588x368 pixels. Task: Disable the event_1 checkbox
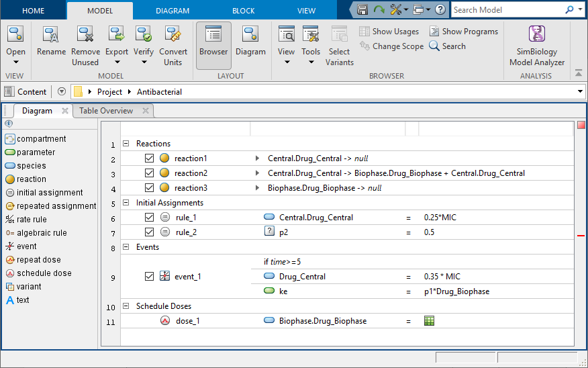click(x=149, y=277)
